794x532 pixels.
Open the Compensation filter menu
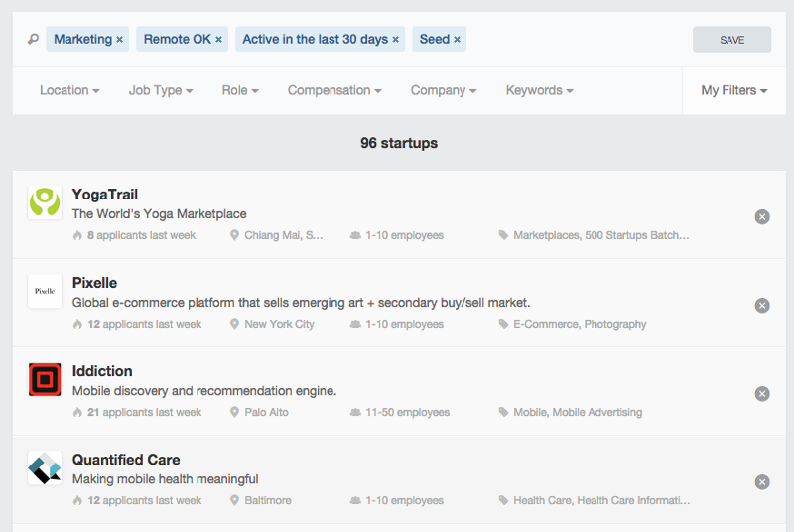point(334,90)
